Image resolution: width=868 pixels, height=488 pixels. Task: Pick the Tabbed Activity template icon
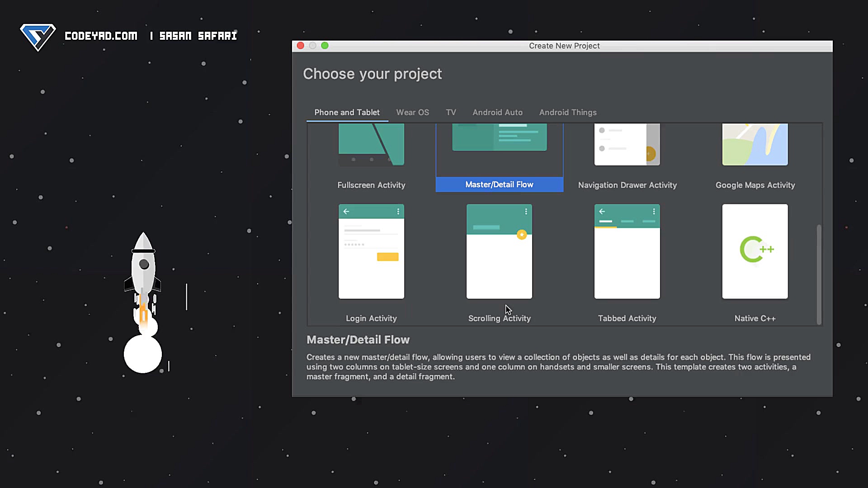[x=627, y=251]
